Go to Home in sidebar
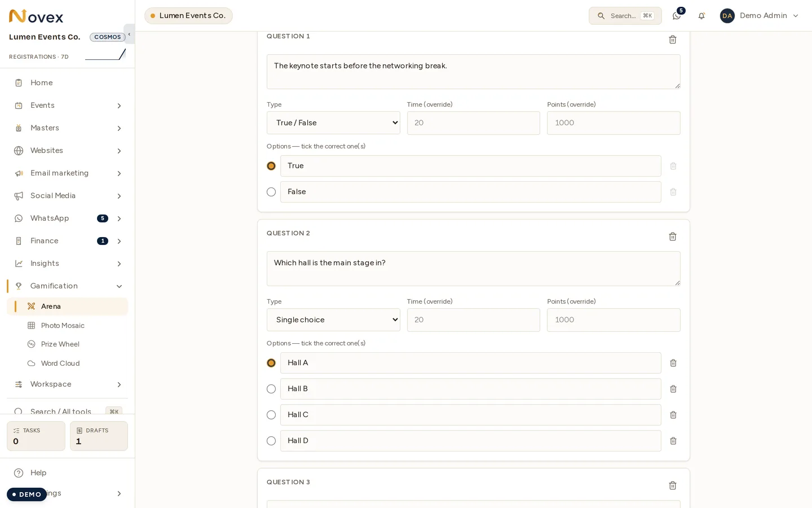The width and height of the screenshot is (812, 508). tap(67, 83)
